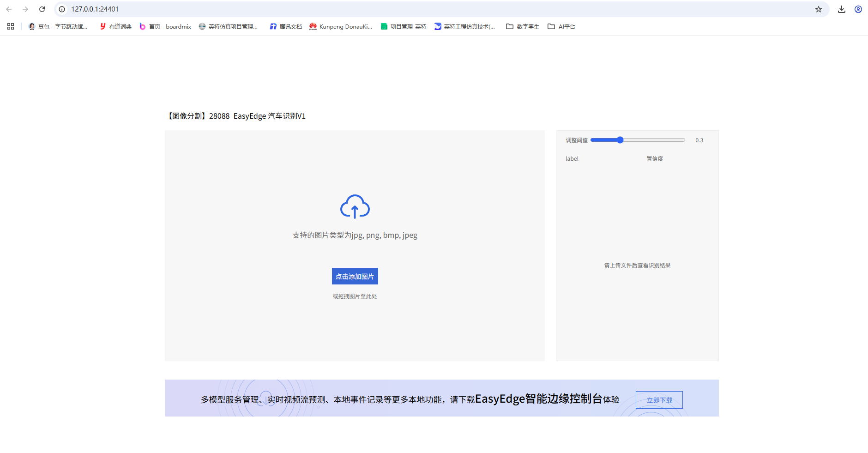The height and width of the screenshot is (453, 868).
Task: Click the cloud upload icon in the page
Action: click(x=355, y=207)
